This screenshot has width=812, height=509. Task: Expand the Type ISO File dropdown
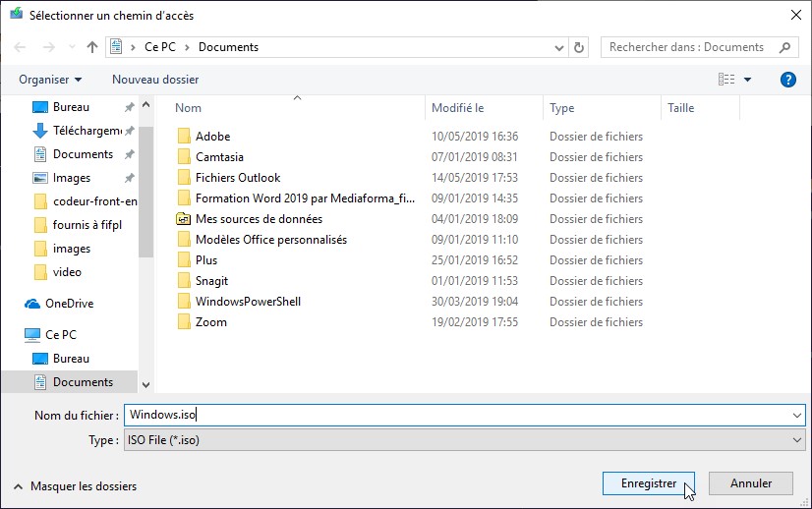pyautogui.click(x=796, y=441)
